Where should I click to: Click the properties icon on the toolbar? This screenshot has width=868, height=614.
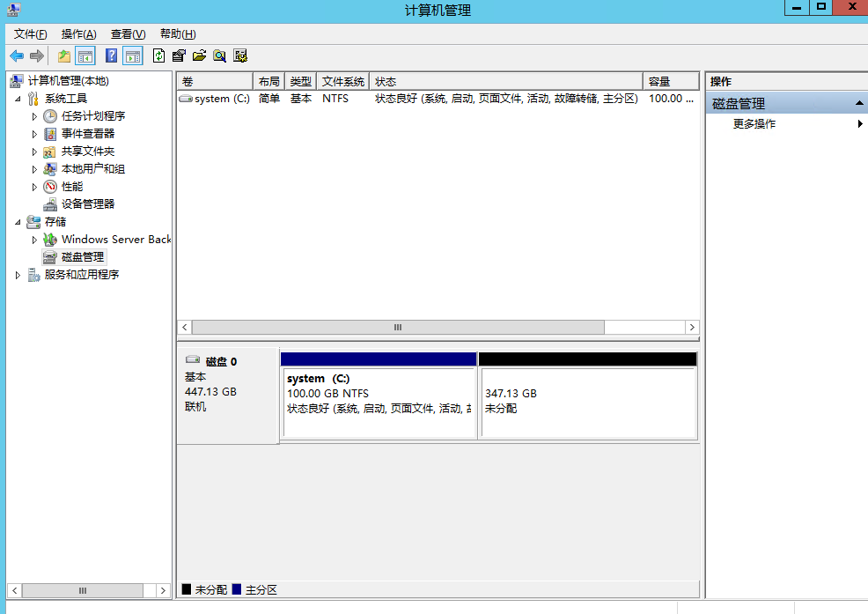(178, 55)
